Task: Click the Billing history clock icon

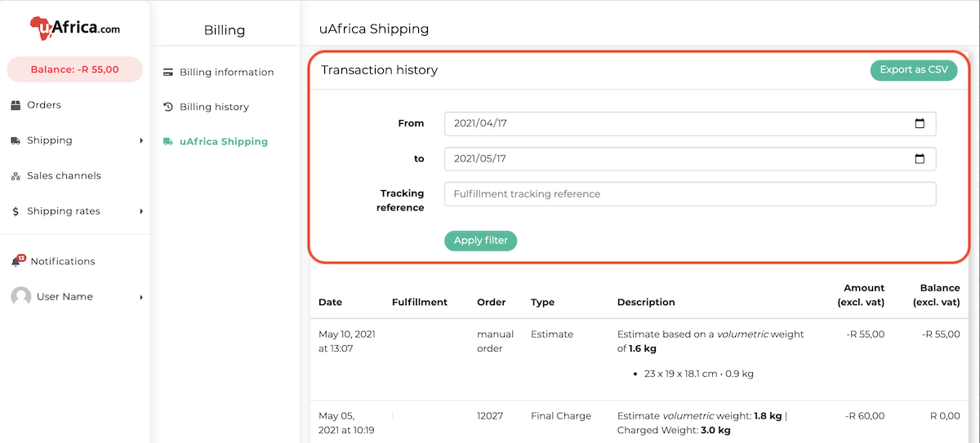Action: [x=168, y=107]
